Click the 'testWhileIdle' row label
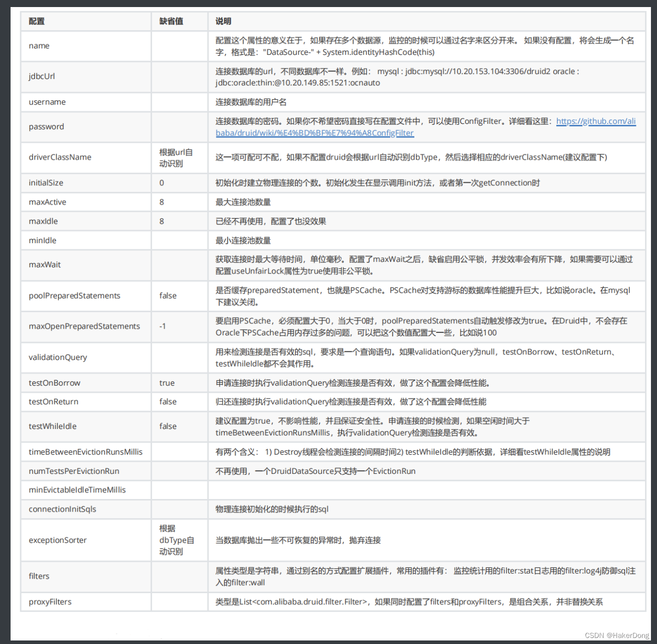The height and width of the screenshot is (644, 657). (x=52, y=426)
